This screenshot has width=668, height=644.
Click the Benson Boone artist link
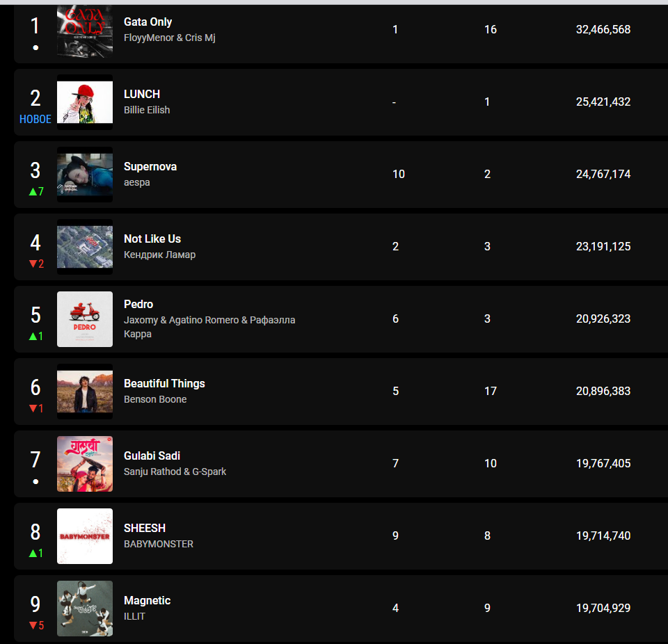155,399
